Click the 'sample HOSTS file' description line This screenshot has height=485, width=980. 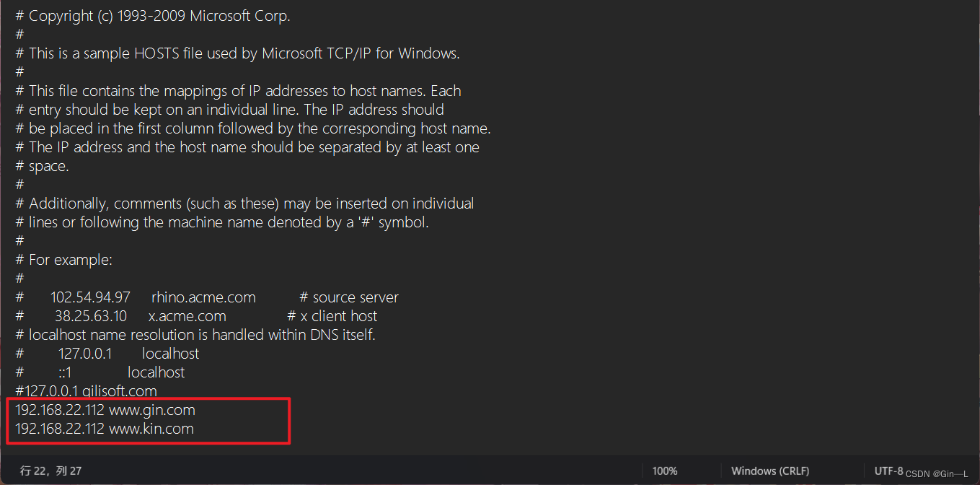[x=237, y=53]
